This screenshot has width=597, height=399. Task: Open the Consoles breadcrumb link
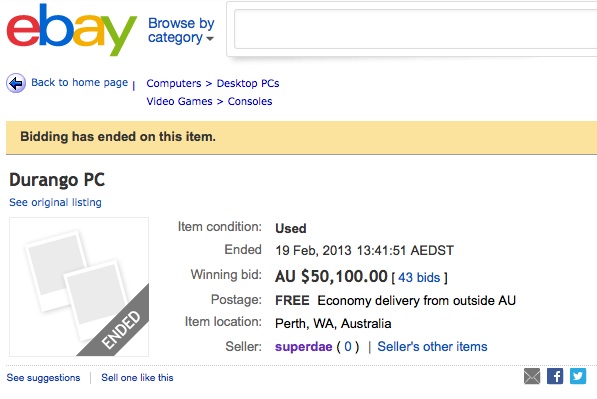[x=250, y=101]
